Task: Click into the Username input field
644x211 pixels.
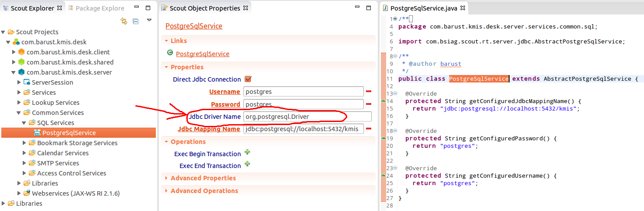Action: pos(304,92)
